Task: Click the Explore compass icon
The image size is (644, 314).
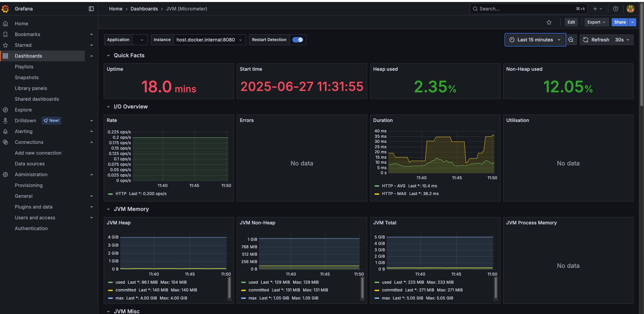Action: coord(5,110)
